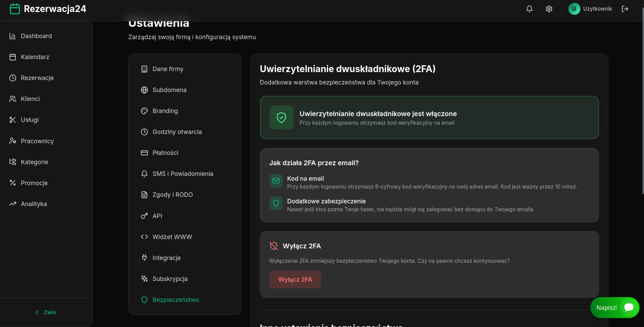644x327 pixels.
Task: Open the Analitykа analytics section
Action: (34, 204)
